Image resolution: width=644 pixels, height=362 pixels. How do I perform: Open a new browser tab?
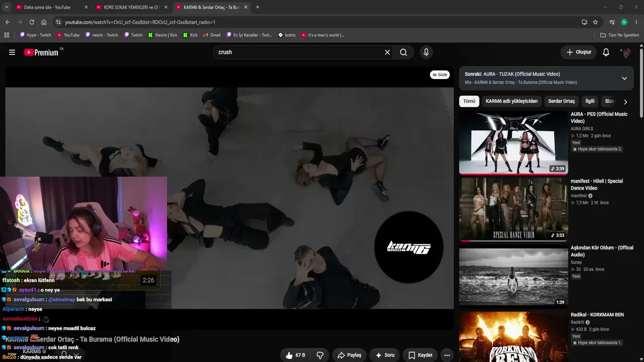258,7
